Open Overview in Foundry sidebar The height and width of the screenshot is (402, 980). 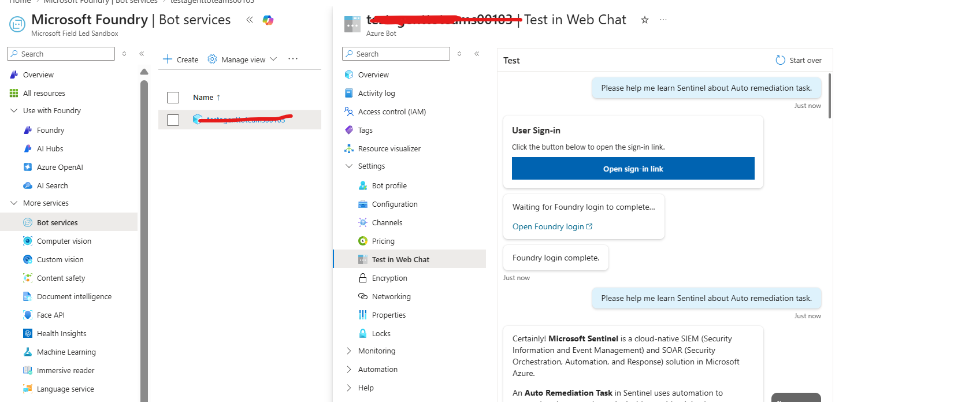pos(38,75)
